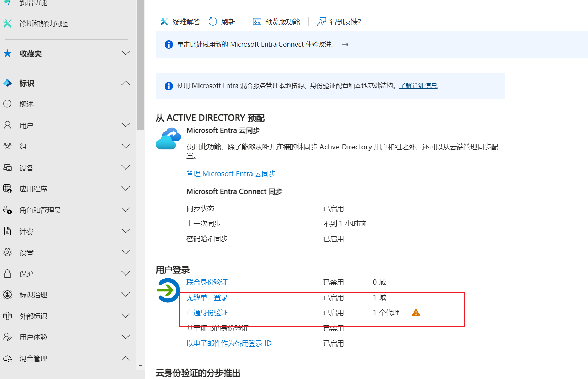Open 管理 Microsoft Entra 云同步 link

tap(231, 174)
